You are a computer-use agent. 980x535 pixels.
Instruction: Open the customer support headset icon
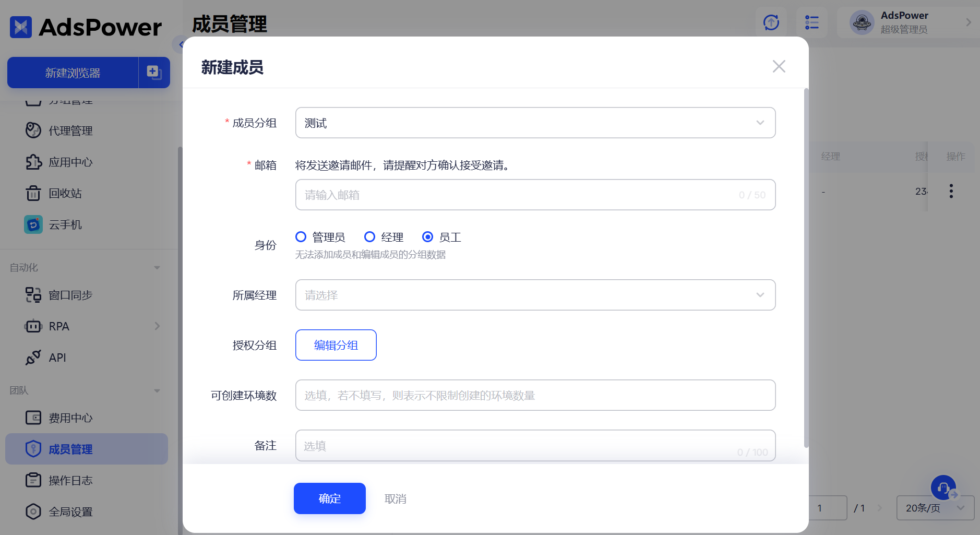click(943, 488)
